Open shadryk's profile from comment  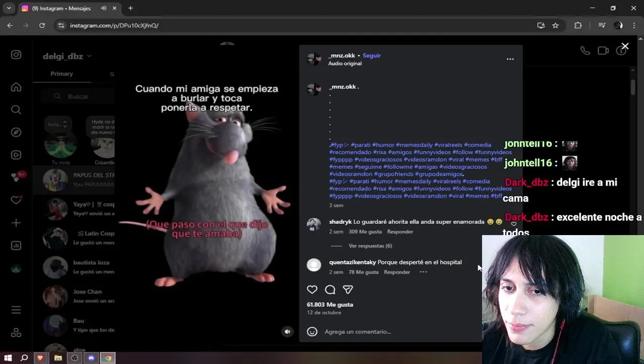pos(340,221)
